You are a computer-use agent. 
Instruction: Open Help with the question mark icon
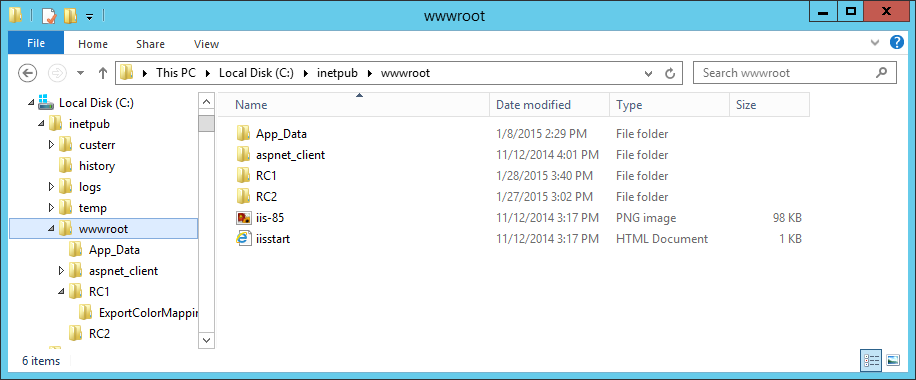pyautogui.click(x=897, y=42)
